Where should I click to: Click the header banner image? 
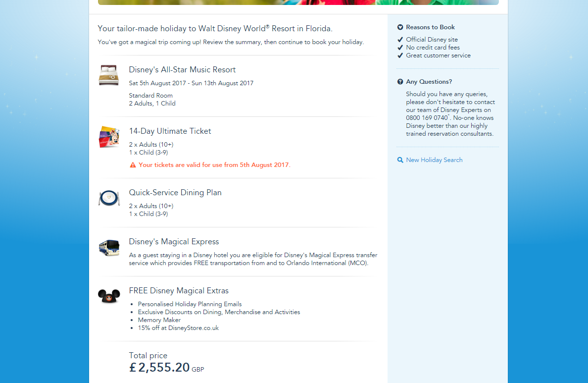(298, 2)
